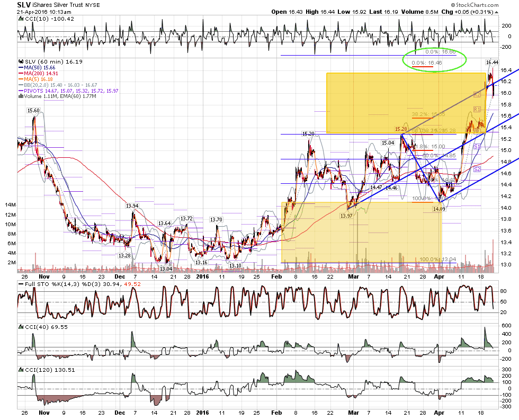Click the S2 pivot level marker
Viewport: 519px width, 420px height.
(x=477, y=169)
